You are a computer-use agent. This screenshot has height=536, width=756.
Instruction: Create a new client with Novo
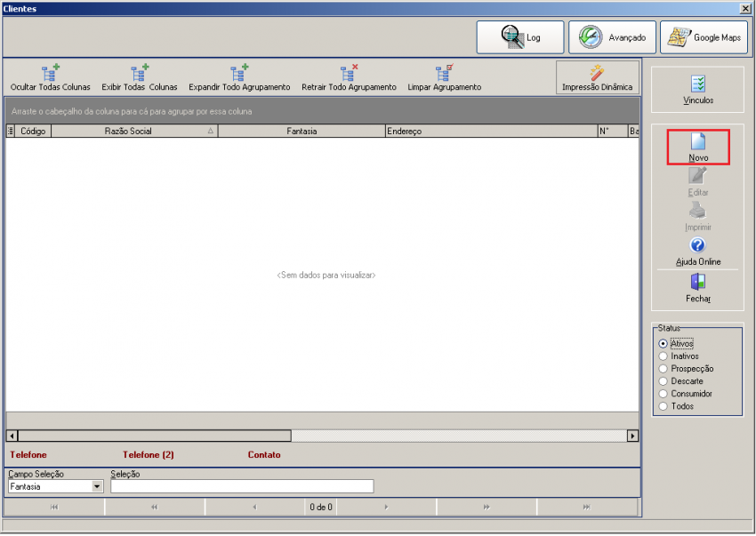click(x=698, y=147)
